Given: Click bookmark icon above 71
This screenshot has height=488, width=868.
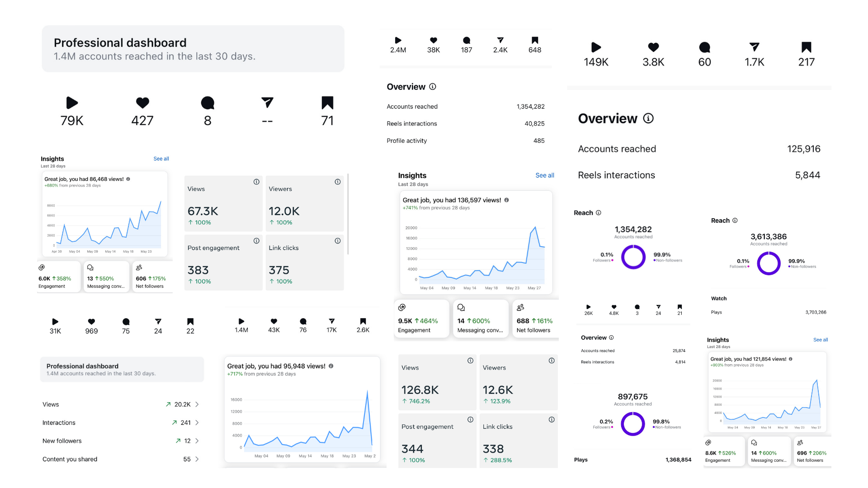Looking at the screenshot, I should coord(327,103).
